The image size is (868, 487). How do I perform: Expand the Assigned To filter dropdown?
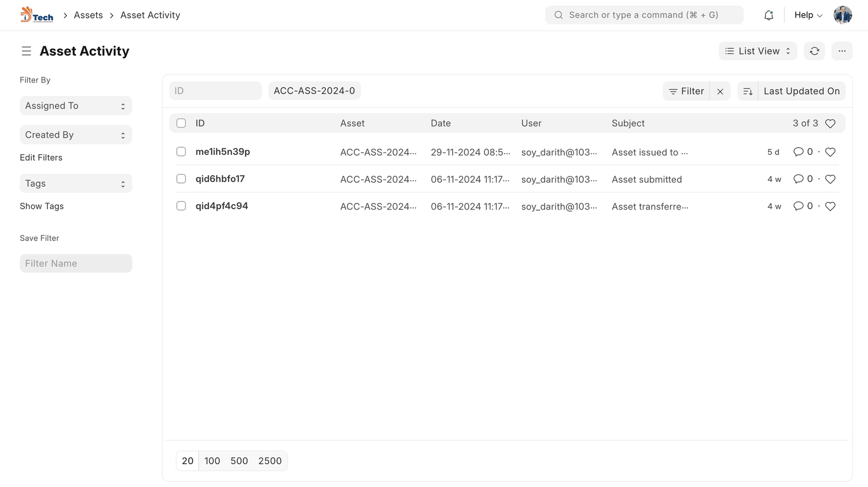[76, 106]
